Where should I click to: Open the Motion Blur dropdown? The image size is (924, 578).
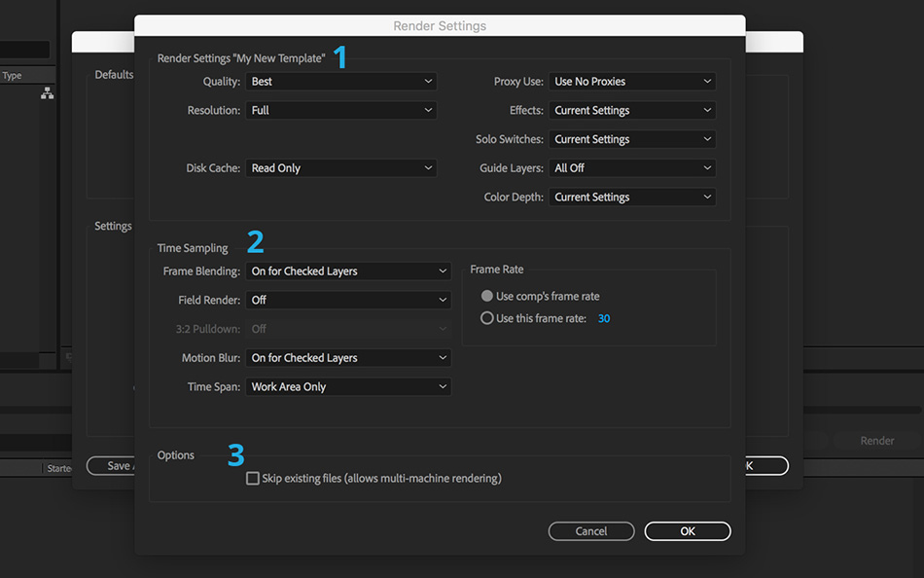tap(348, 358)
